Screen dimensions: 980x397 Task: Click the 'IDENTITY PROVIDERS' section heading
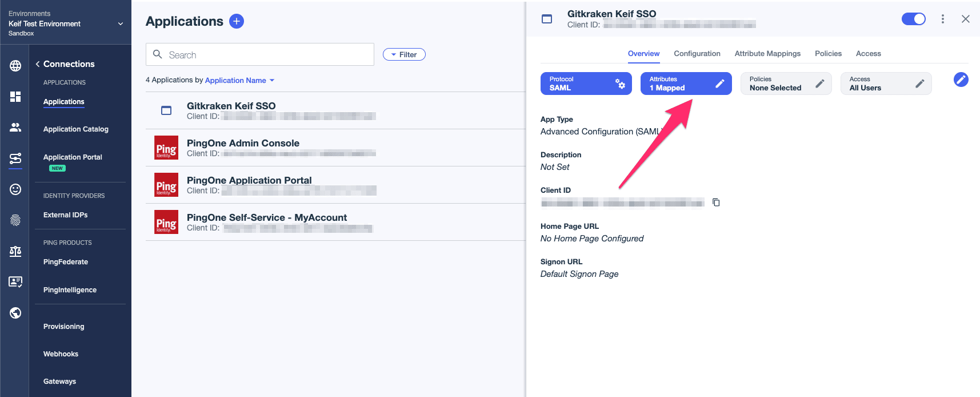(x=74, y=196)
